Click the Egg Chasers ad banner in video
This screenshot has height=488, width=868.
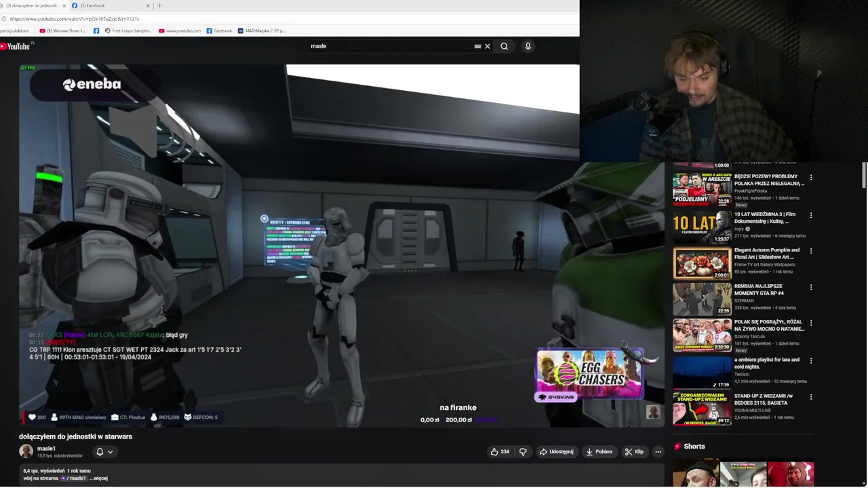point(589,375)
